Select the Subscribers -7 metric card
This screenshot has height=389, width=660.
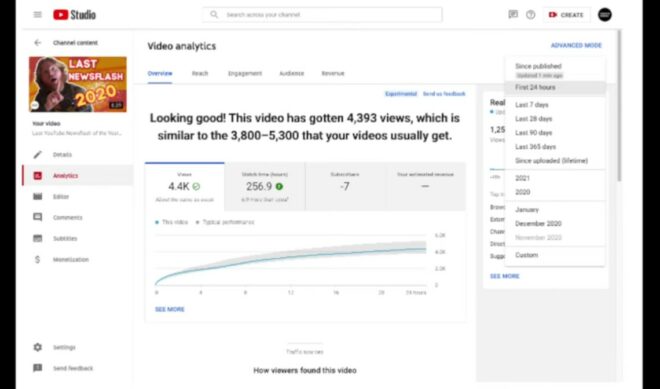click(x=345, y=187)
